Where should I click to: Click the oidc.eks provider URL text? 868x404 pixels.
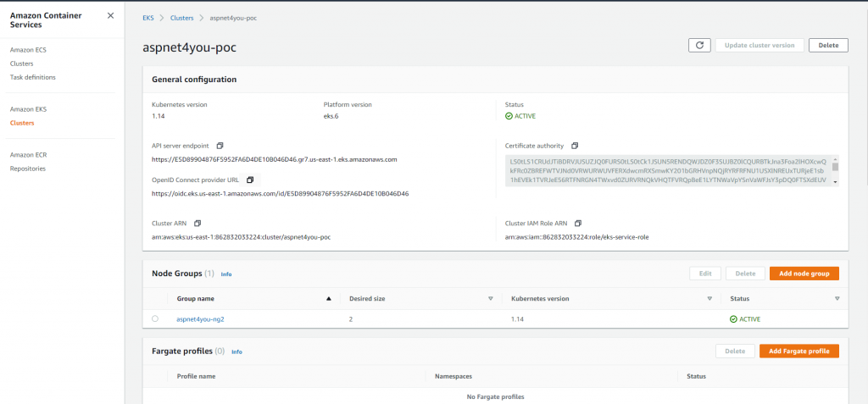point(280,194)
